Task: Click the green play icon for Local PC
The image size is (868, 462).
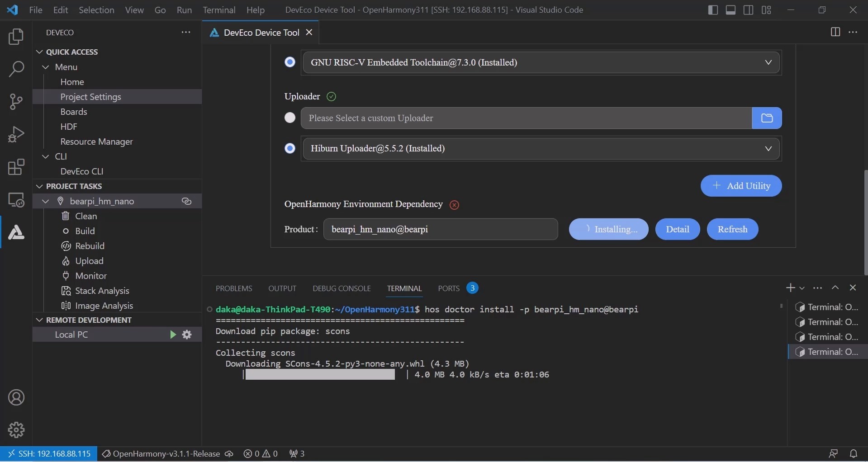Action: (x=172, y=335)
